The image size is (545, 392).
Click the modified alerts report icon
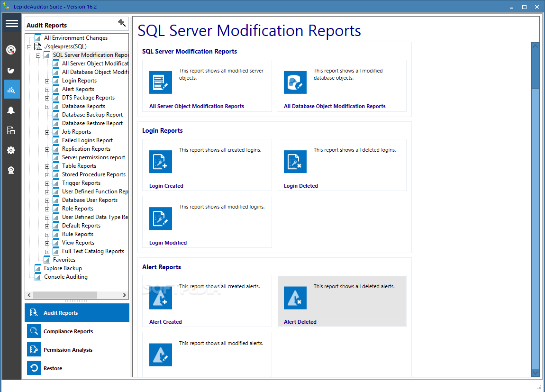pyautogui.click(x=161, y=355)
